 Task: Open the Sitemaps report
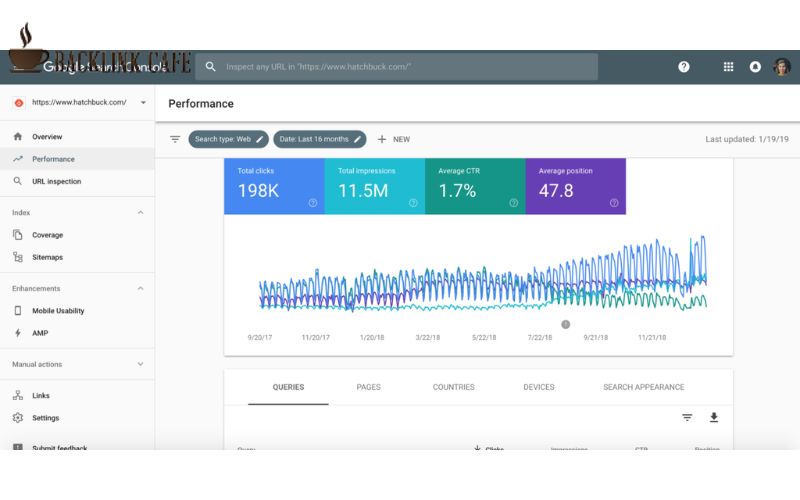78,257
